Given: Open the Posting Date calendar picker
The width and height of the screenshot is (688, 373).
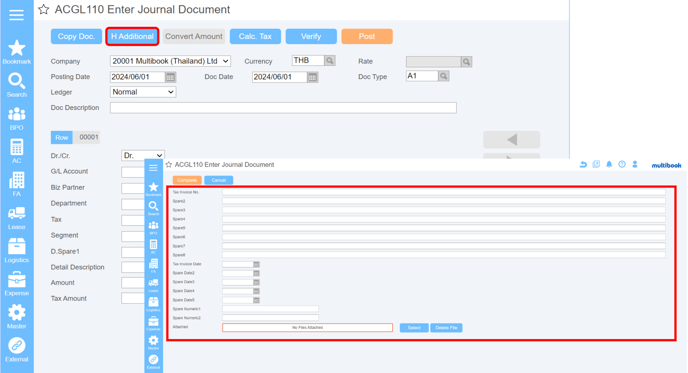Looking at the screenshot, I should pos(170,77).
